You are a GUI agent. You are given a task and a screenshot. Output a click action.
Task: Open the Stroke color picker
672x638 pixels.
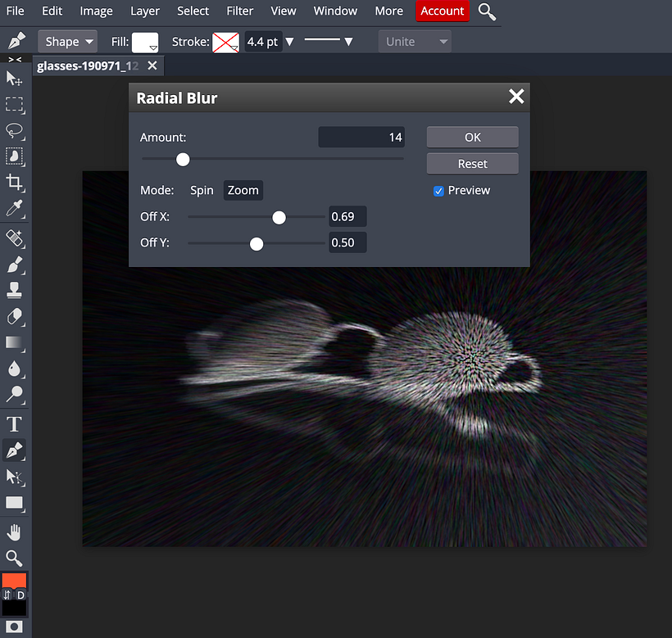[225, 43]
